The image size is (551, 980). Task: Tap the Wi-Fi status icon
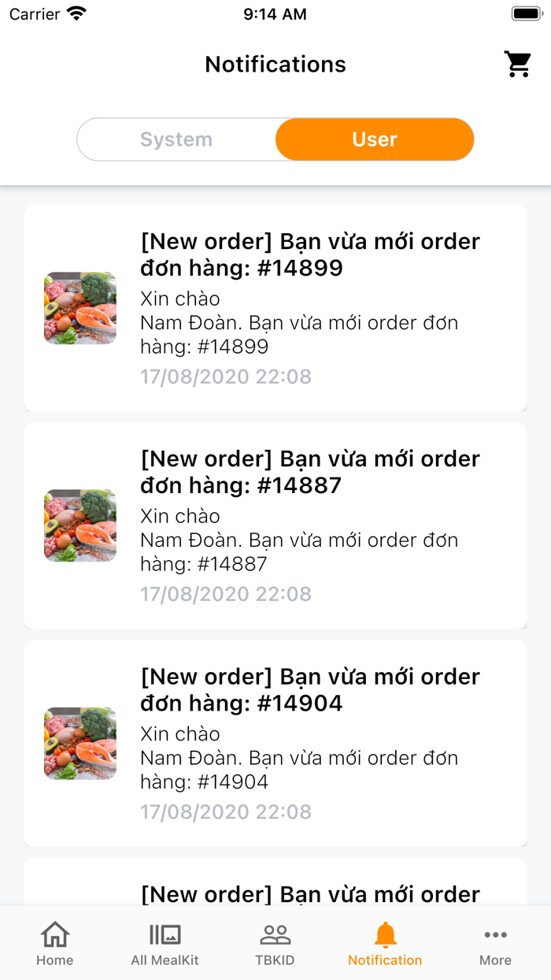76,14
